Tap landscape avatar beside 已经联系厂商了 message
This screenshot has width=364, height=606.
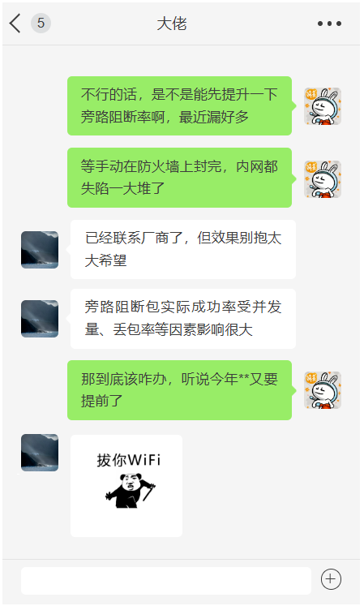click(40, 250)
